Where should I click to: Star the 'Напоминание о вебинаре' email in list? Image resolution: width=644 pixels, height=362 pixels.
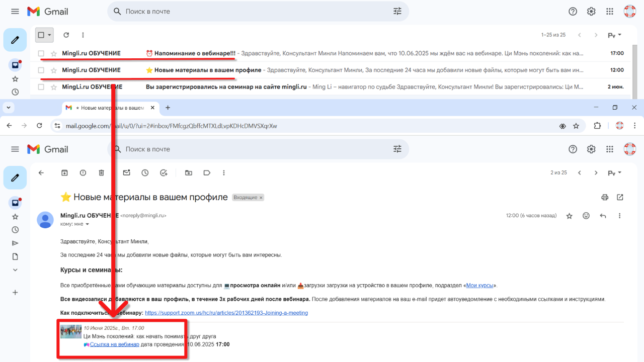[x=54, y=53]
